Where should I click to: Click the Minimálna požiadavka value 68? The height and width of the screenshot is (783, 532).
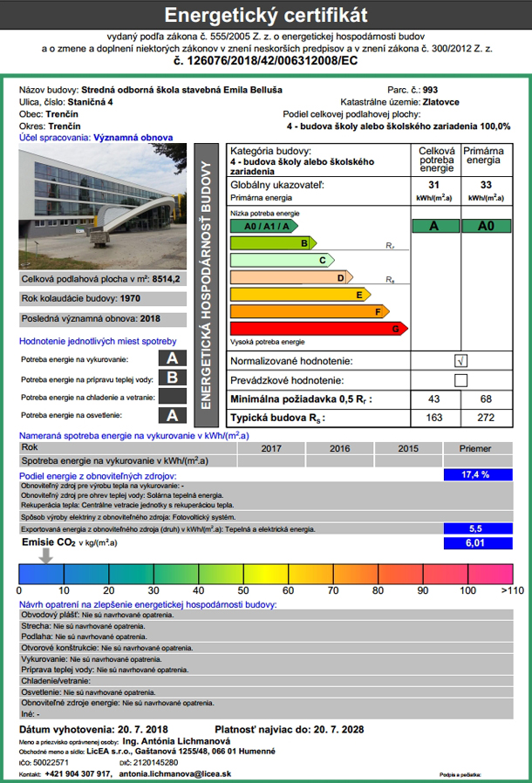[x=486, y=399]
